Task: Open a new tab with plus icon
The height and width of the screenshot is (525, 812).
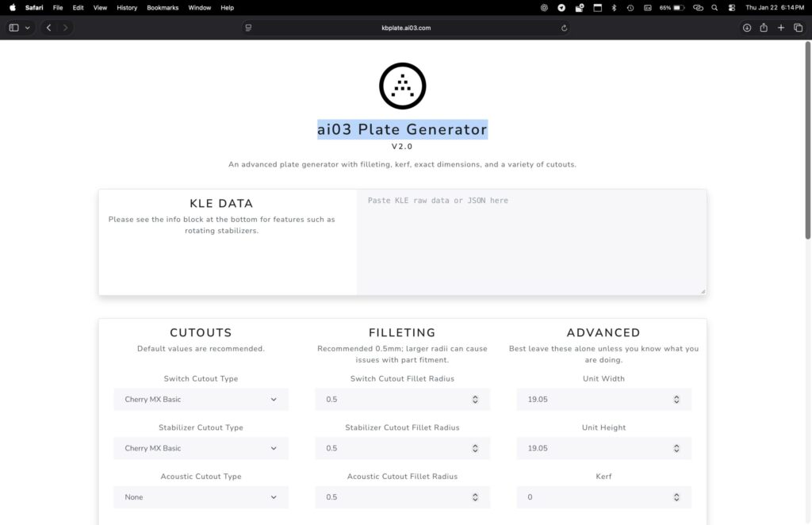Action: (x=781, y=28)
